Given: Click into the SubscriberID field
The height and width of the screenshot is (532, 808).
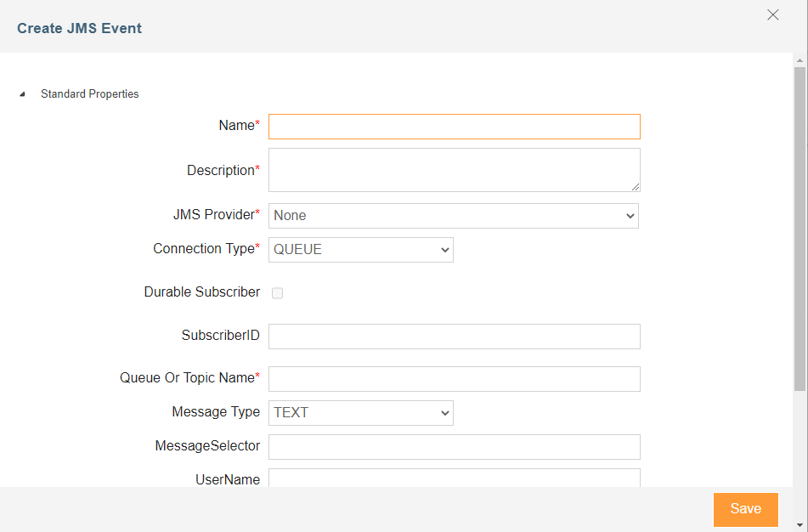Looking at the screenshot, I should [454, 337].
